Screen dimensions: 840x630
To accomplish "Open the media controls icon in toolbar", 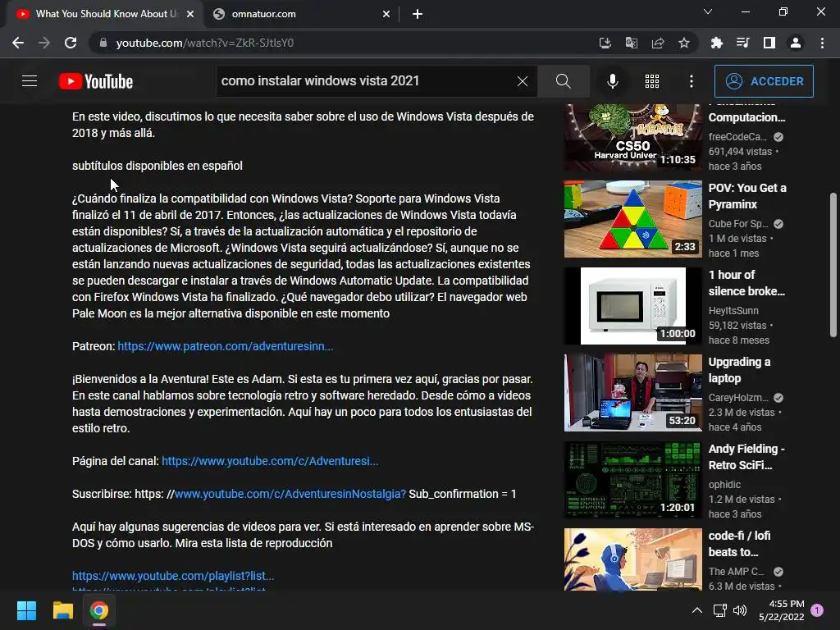I will 743,43.
